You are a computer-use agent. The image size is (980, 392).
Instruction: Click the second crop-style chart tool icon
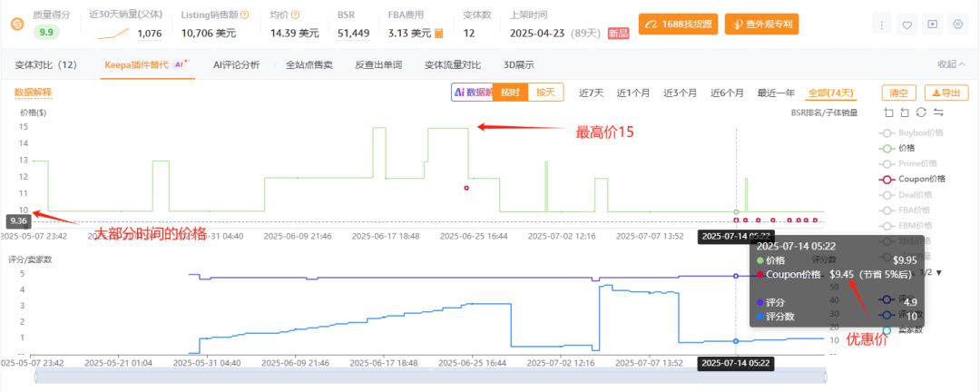pyautogui.click(x=905, y=113)
